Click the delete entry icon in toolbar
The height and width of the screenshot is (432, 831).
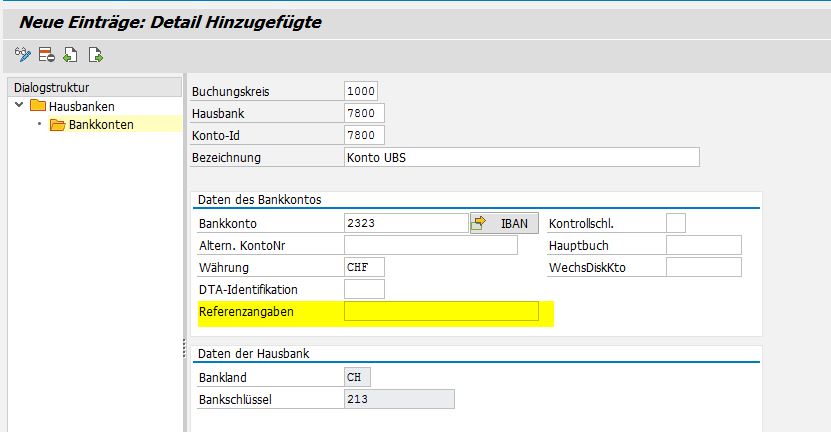pos(46,54)
